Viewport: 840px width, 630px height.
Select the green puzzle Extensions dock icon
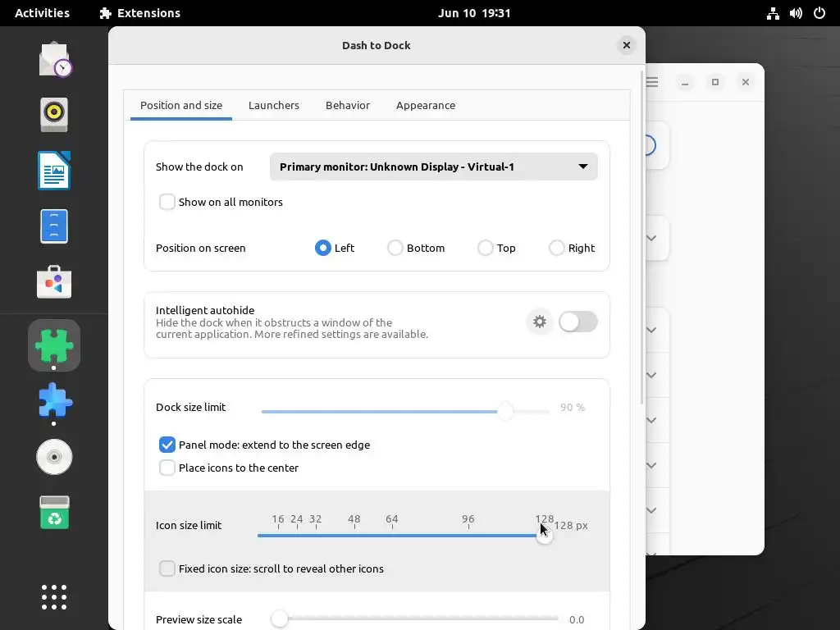54,345
